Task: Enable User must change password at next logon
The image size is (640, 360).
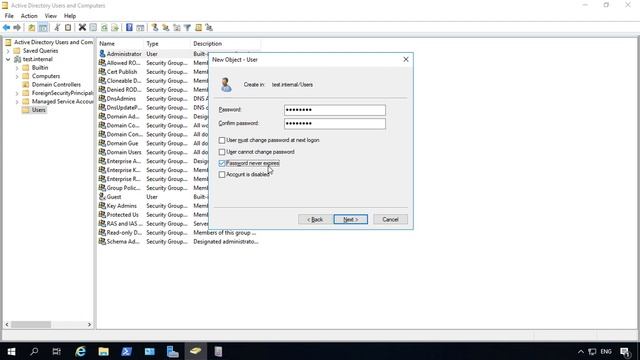Action: pyautogui.click(x=222, y=140)
